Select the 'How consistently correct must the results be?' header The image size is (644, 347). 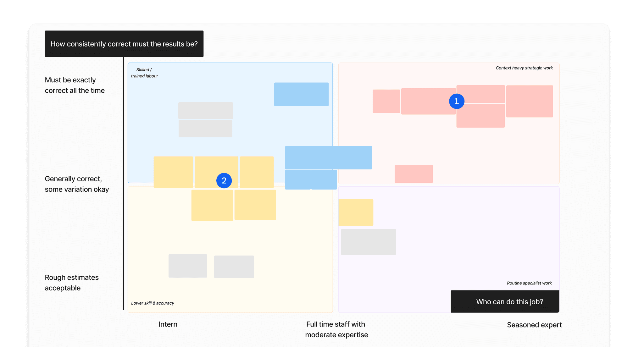(x=124, y=44)
